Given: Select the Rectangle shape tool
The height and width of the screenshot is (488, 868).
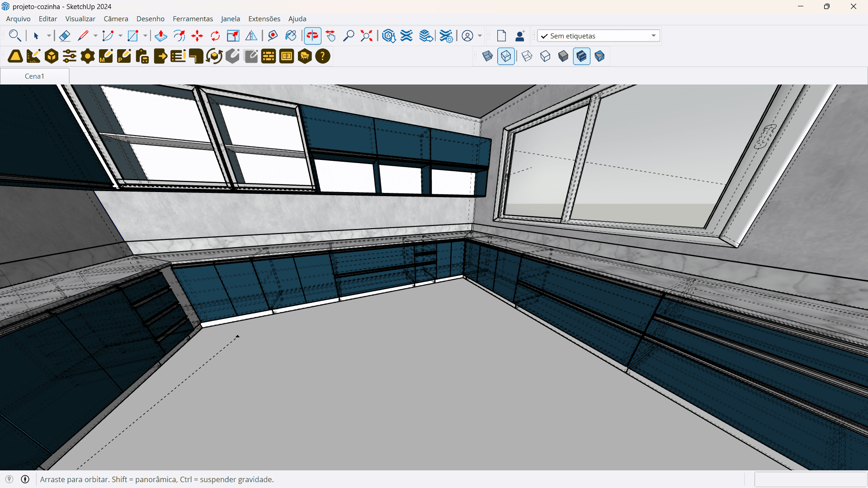Looking at the screenshot, I should click(x=132, y=36).
